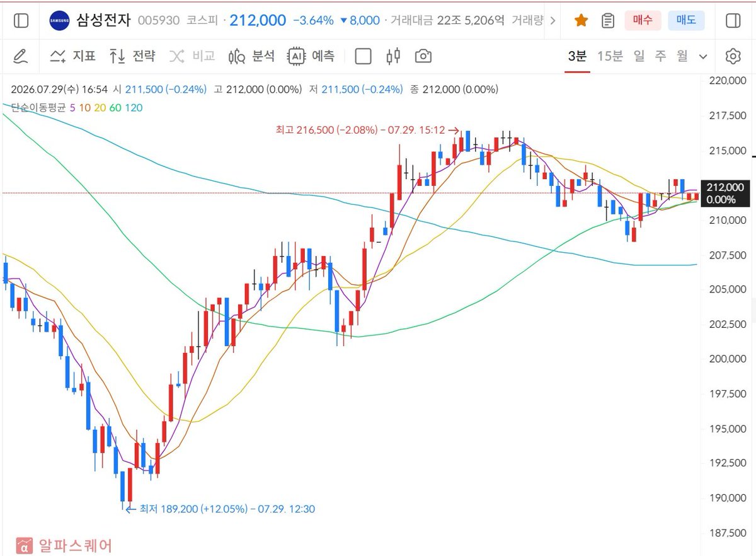Expand the stock info arrow after 거래량

point(553,21)
